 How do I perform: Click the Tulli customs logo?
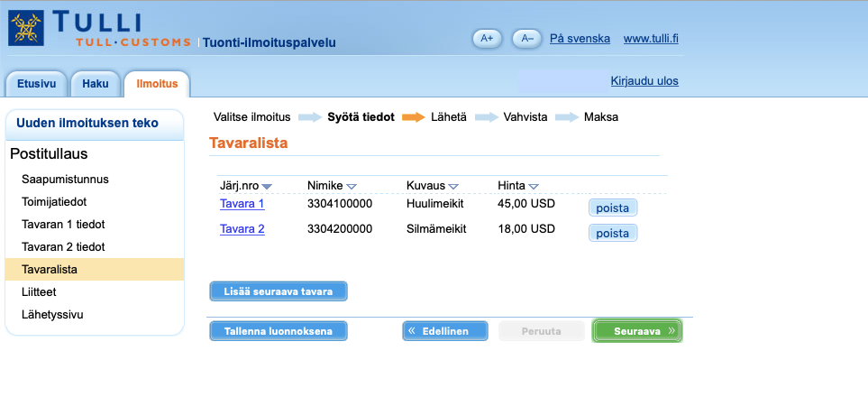pyautogui.click(x=98, y=28)
